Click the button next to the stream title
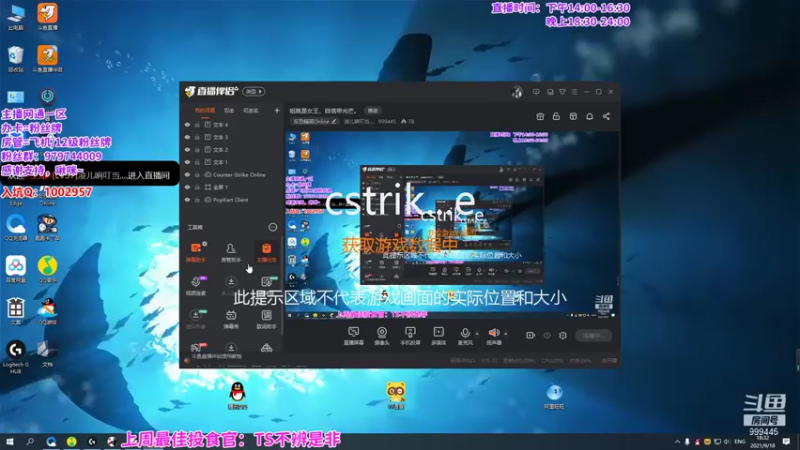This screenshot has height=450, width=800. tap(373, 111)
